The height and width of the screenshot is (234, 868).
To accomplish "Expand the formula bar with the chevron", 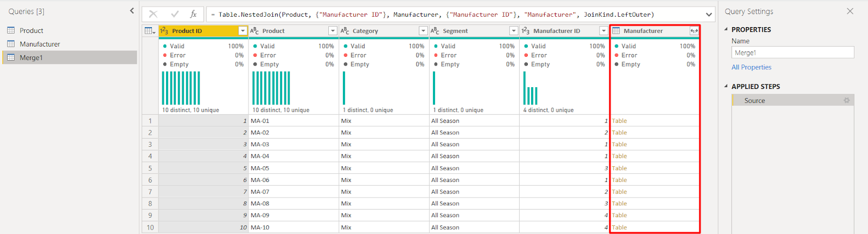I will 709,15.
